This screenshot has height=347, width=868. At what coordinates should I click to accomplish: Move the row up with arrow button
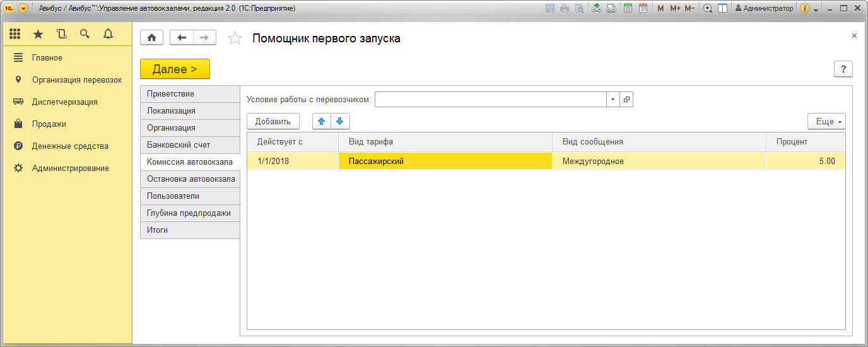click(322, 121)
